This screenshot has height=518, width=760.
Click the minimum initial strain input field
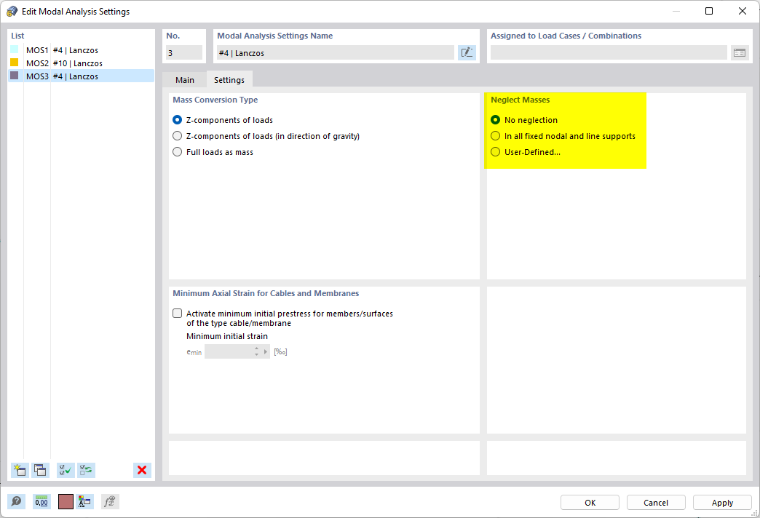[x=229, y=352]
